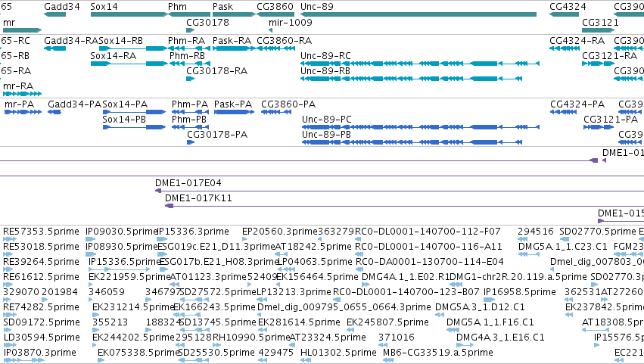The height and width of the screenshot is (364, 644).
Task: Select the Unc-89-PC protein feature
Action: [421, 127]
